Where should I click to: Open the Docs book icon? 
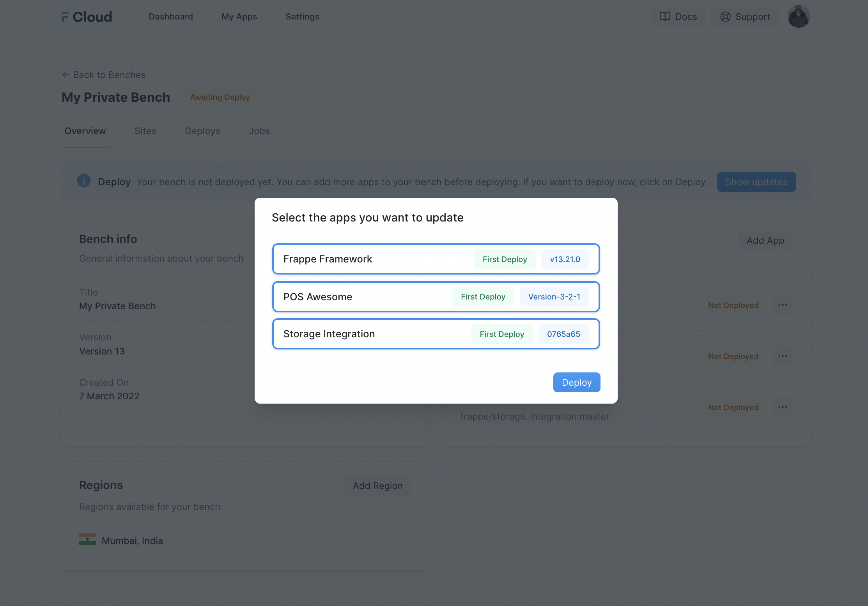click(x=665, y=17)
